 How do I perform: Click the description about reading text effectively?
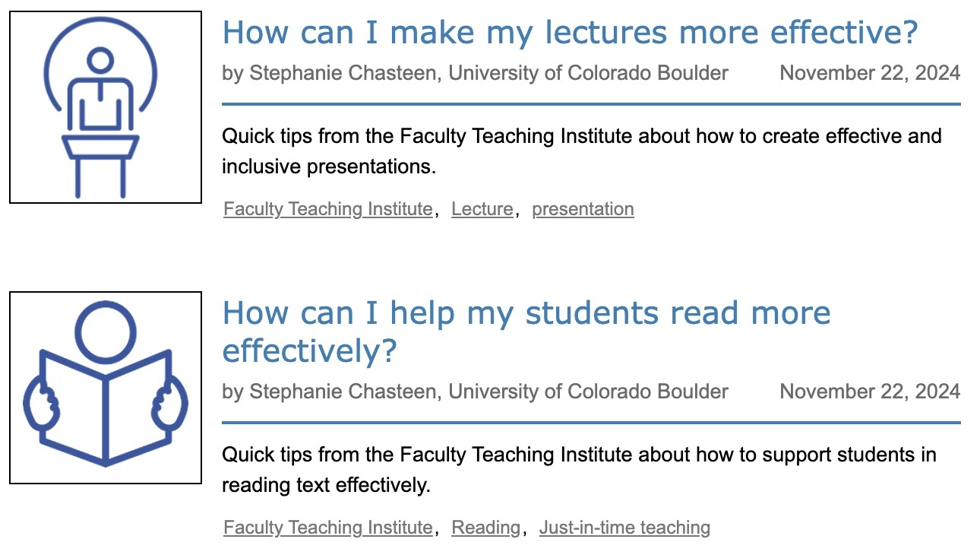[579, 470]
